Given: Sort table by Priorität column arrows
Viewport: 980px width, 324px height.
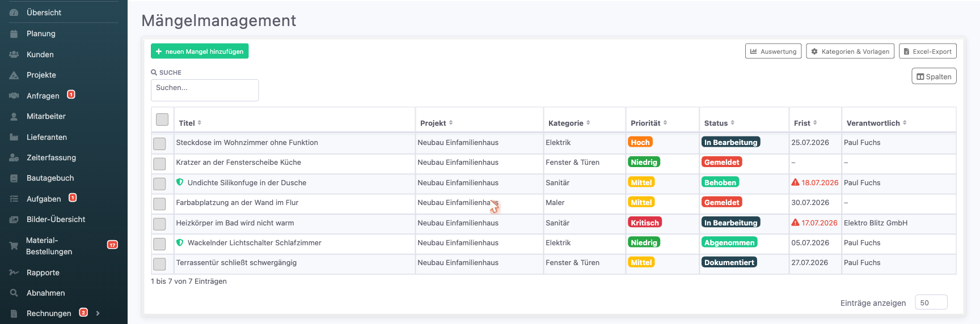Looking at the screenshot, I should point(665,123).
